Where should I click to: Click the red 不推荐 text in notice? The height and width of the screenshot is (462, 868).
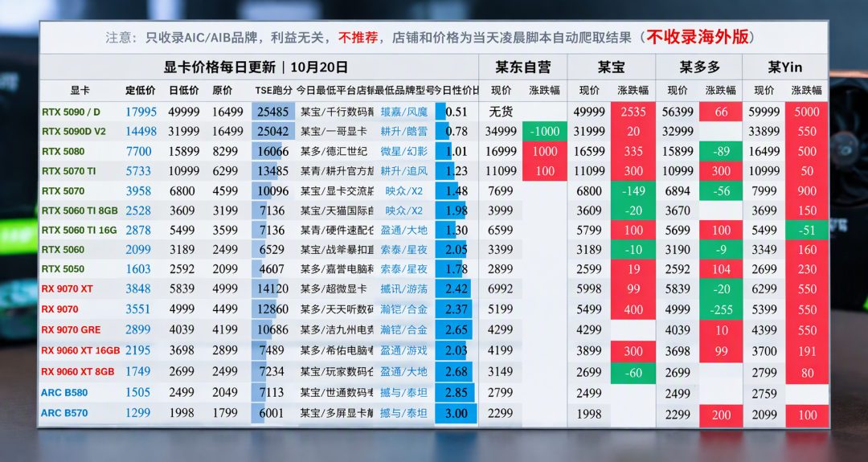click(358, 38)
